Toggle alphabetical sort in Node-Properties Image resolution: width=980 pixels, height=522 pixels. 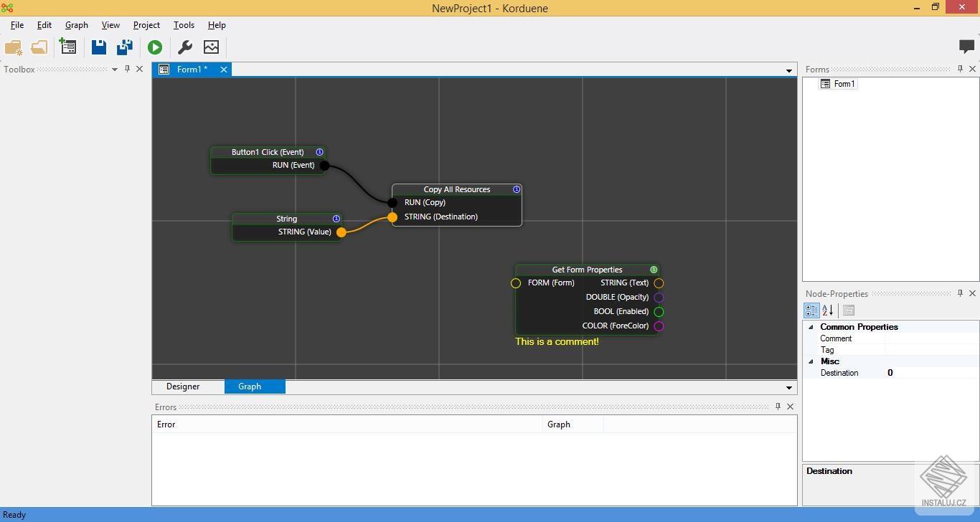tap(828, 310)
